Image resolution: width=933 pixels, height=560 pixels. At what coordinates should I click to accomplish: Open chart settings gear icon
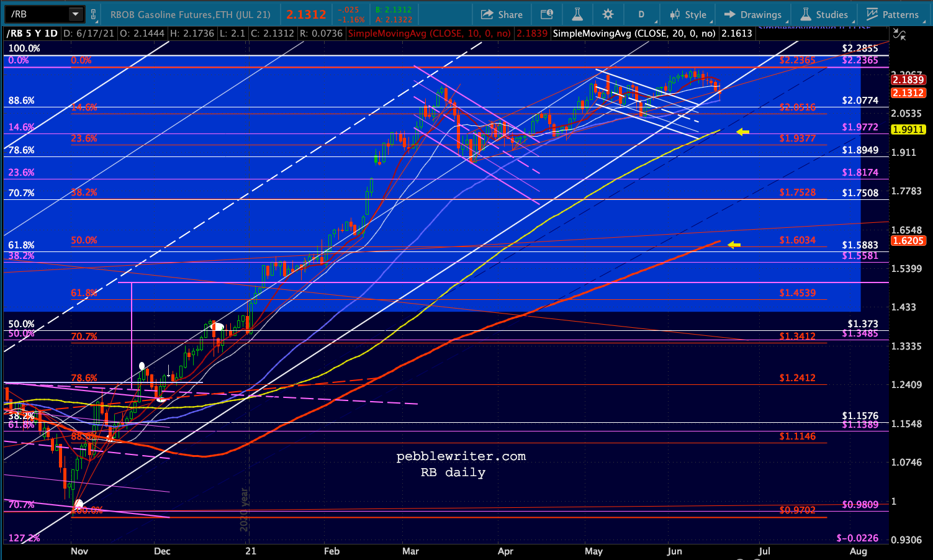608,14
